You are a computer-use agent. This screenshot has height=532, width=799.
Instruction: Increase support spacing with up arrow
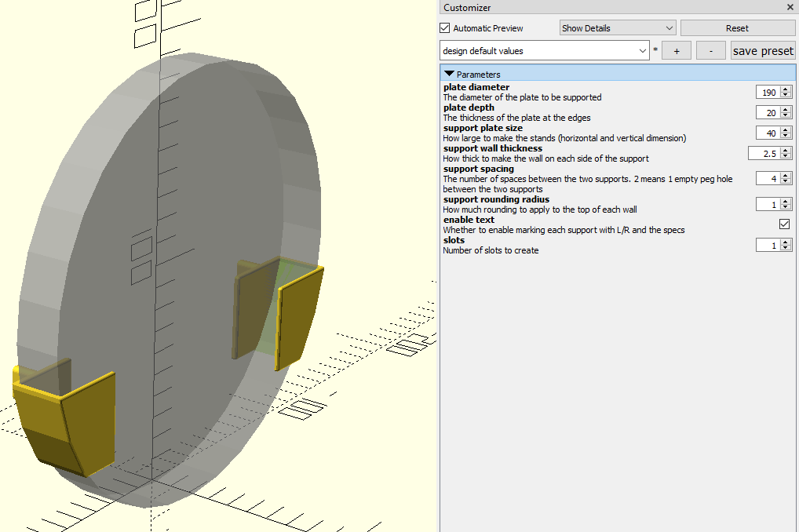(x=786, y=175)
